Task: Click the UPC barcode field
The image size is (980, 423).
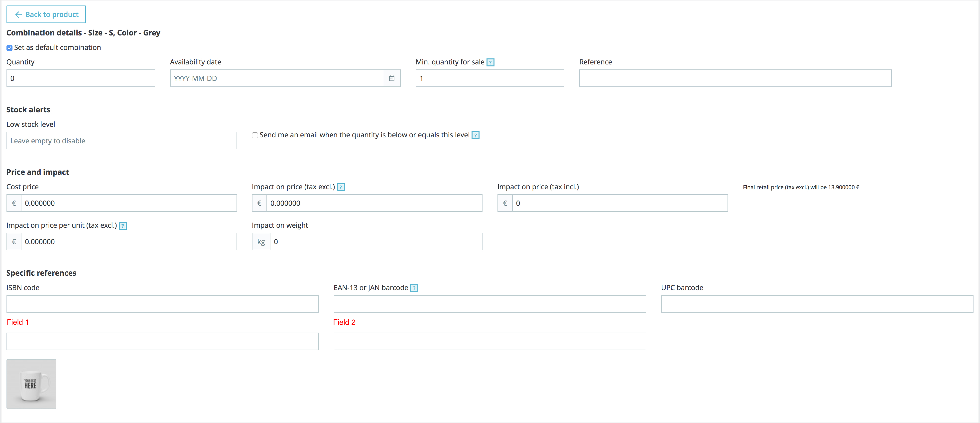Action: (x=817, y=304)
